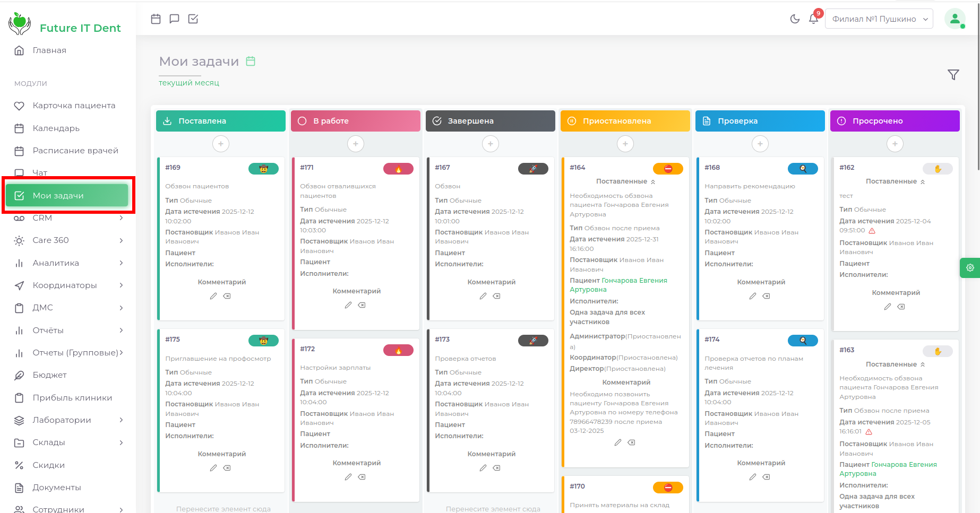Image resolution: width=980 pixels, height=513 pixels.
Task: Add new task in В работе column
Action: (x=356, y=144)
